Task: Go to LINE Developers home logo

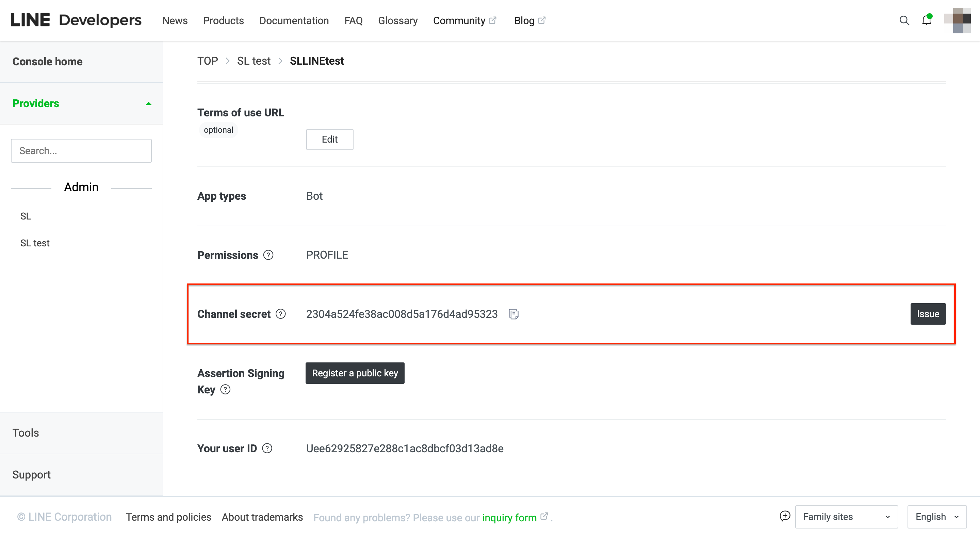Action: pos(76,20)
